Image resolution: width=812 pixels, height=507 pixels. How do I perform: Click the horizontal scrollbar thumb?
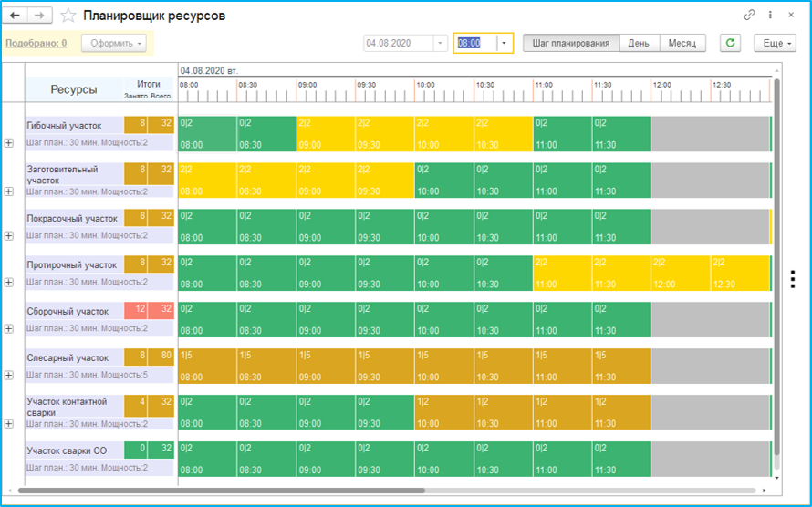pos(222,491)
